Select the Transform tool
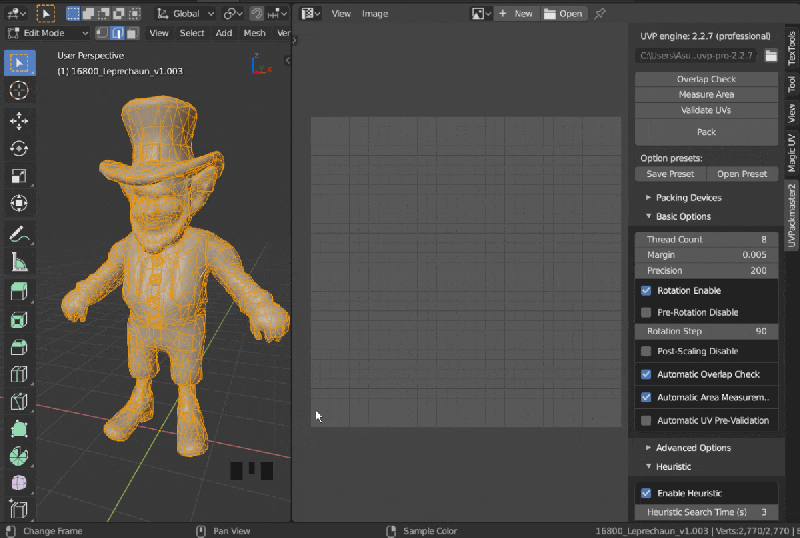 point(19,203)
